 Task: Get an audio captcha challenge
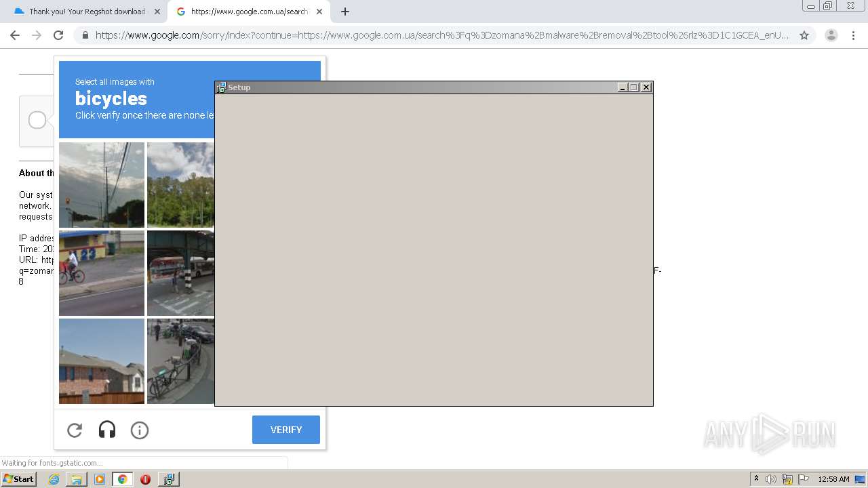107,430
